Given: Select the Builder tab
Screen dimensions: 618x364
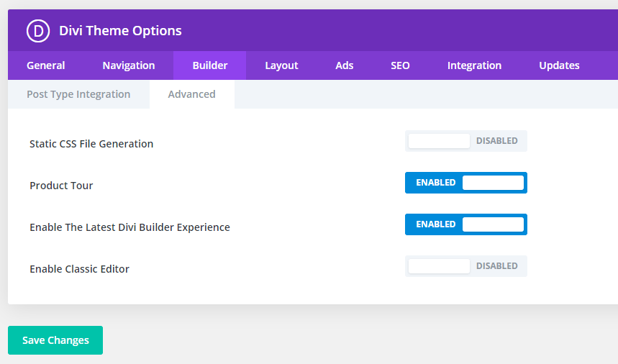Looking at the screenshot, I should pyautogui.click(x=209, y=65).
